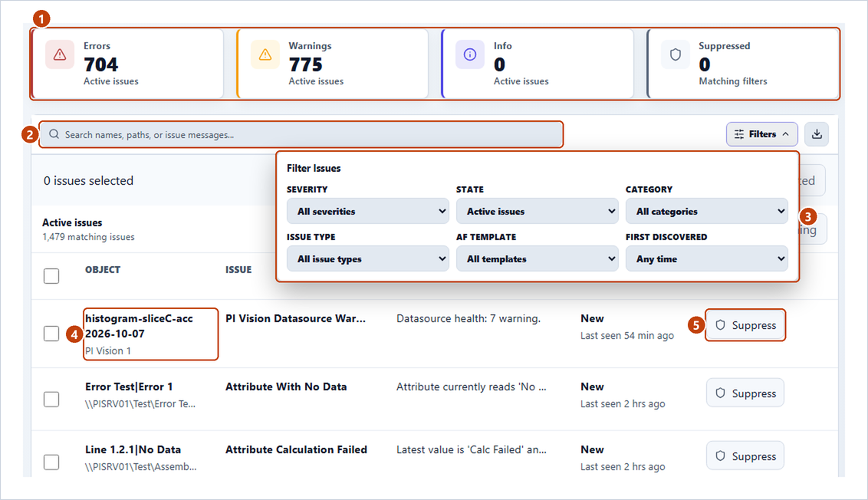Open the Suppressed summary card

click(x=743, y=64)
